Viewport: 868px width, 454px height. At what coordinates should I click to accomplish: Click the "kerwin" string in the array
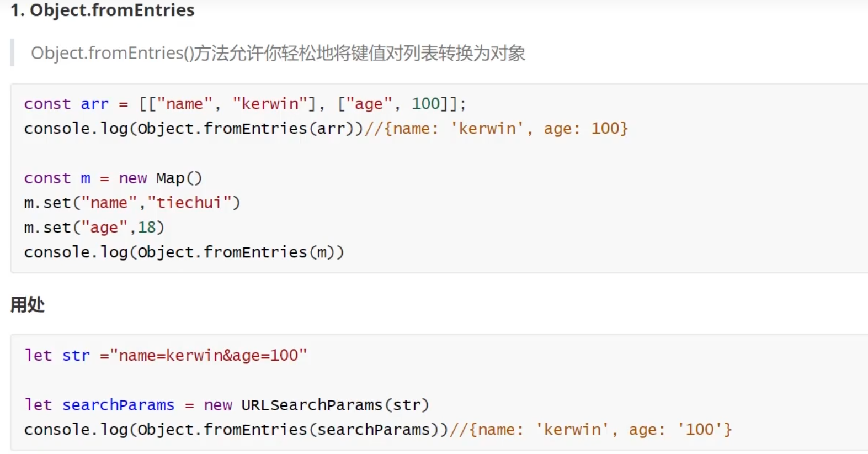270,104
